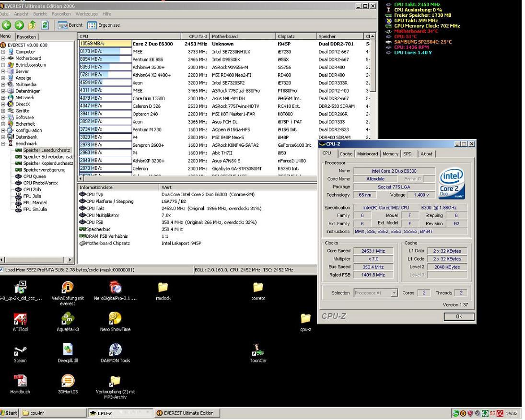This screenshot has width=525, height=420.
Task: Switch to the Mainboard tab in CPU-Z
Action: pyautogui.click(x=367, y=154)
